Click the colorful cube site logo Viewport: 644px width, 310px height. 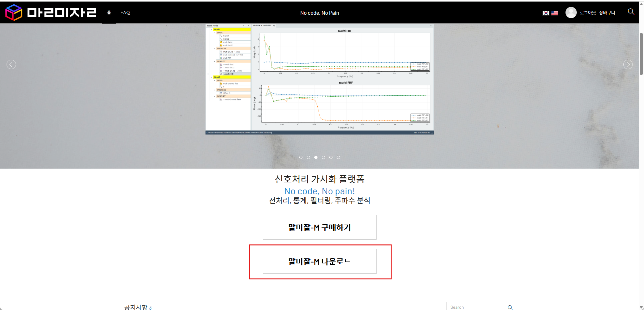click(14, 13)
